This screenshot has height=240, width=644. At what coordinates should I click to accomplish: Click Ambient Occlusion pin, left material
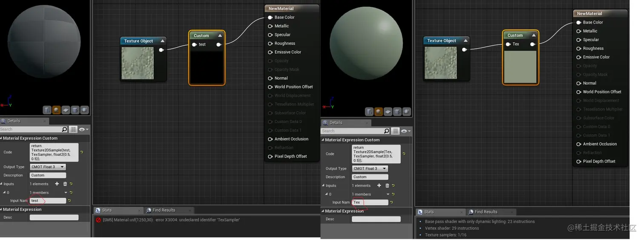coord(270,139)
